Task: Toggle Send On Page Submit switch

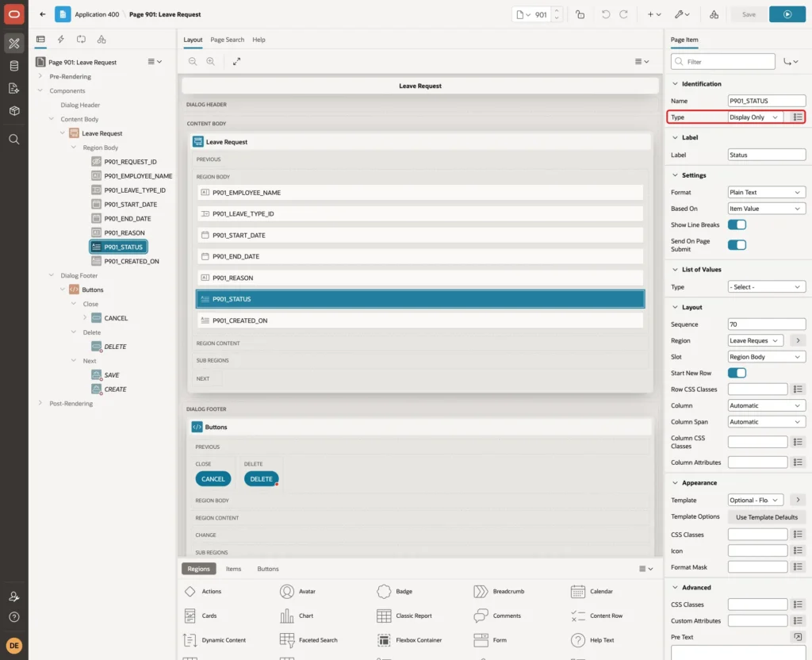Action: click(737, 245)
